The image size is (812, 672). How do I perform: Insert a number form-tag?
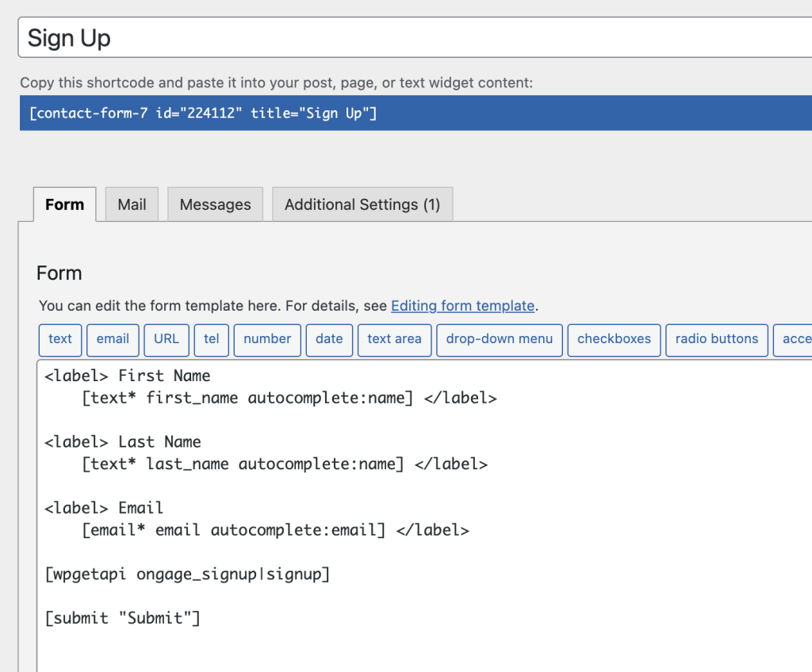coord(266,339)
